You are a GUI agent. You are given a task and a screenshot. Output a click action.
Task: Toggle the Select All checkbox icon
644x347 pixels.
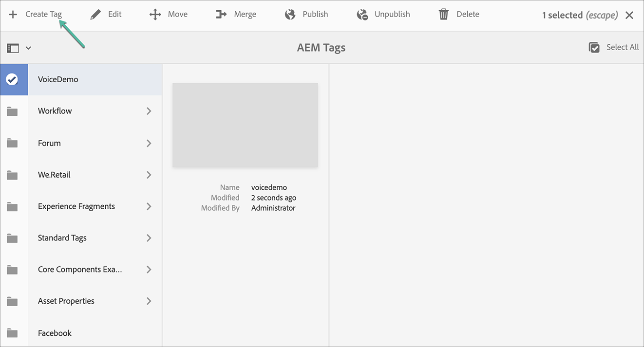tap(594, 48)
